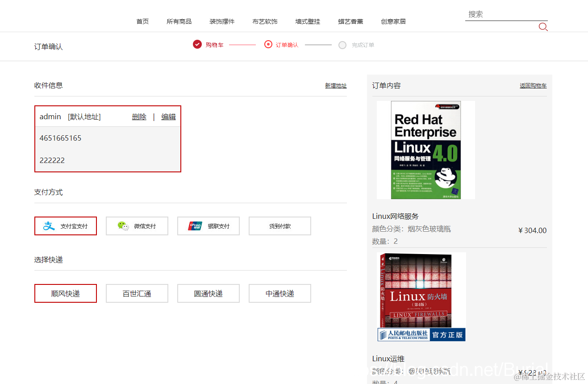The height and width of the screenshot is (384, 588).
Task: Click 返回购物车 link
Action: [533, 86]
